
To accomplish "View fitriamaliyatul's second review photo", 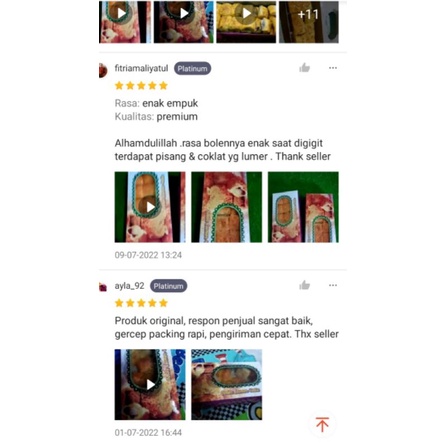I will pyautogui.click(x=227, y=207).
